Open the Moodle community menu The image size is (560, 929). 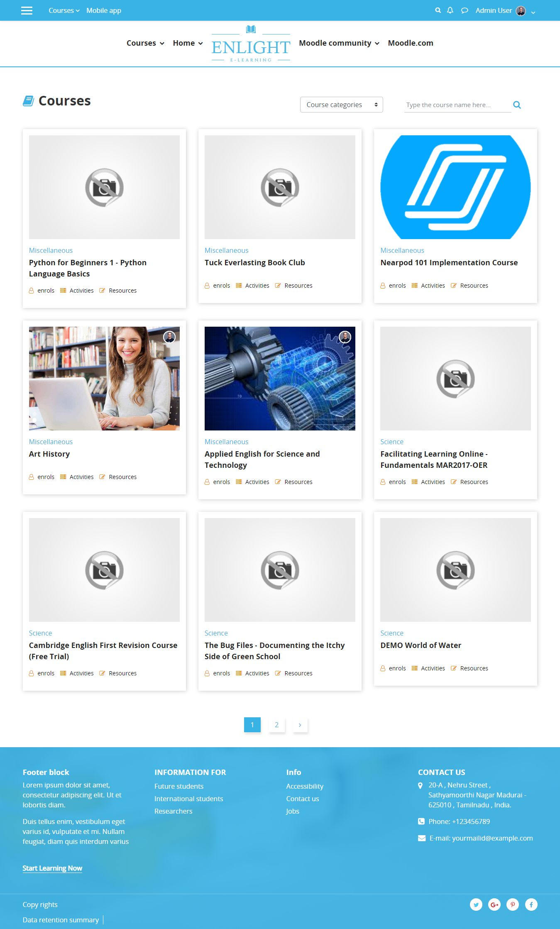click(x=339, y=43)
